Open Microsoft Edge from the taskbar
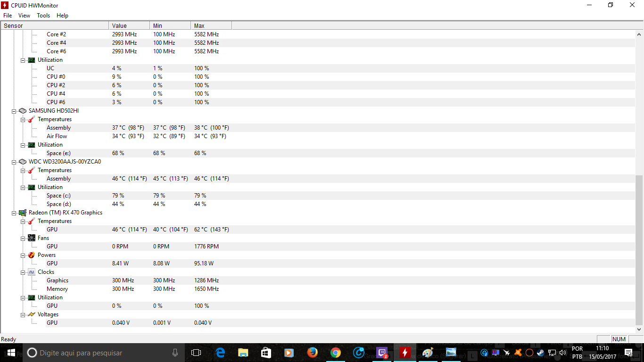Screen dimensions: 644x362 pyautogui.click(x=220, y=353)
